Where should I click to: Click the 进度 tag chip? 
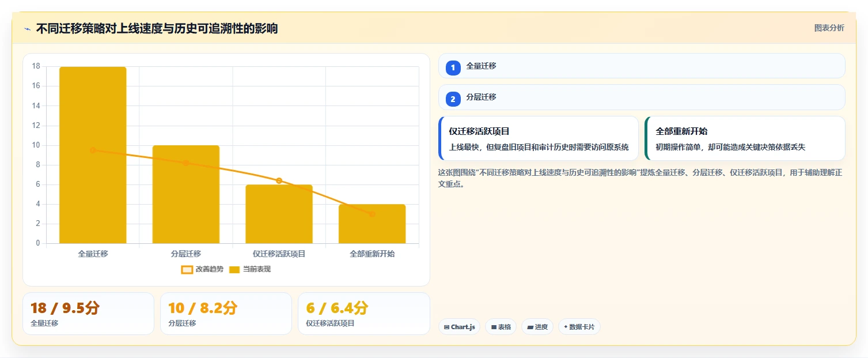click(x=537, y=327)
